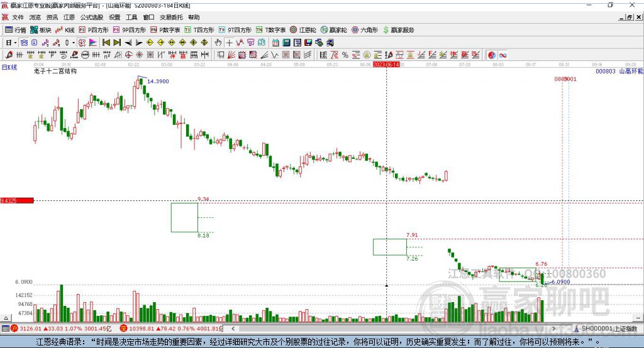Click the yin-yang taiji icon
This screenshot has height=348, width=644.
(x=492, y=55)
